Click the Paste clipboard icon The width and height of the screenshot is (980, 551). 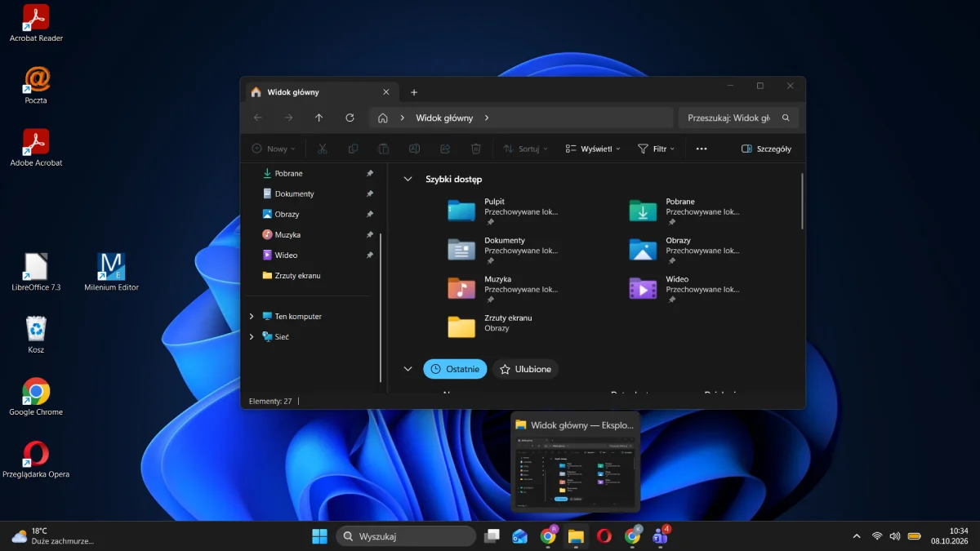point(383,149)
